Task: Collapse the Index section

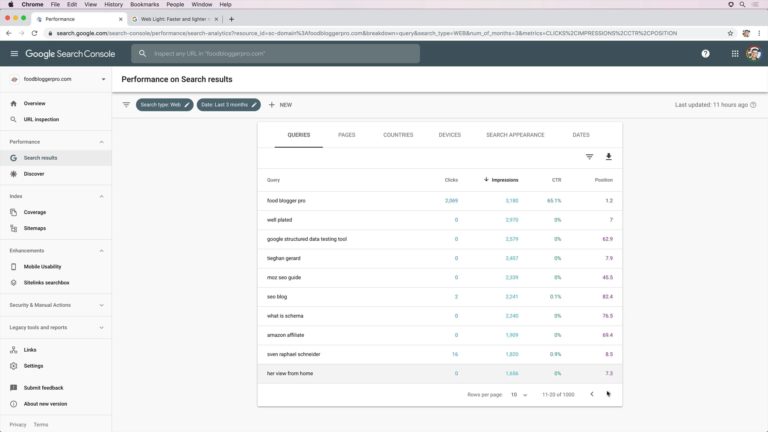Action: click(x=101, y=196)
